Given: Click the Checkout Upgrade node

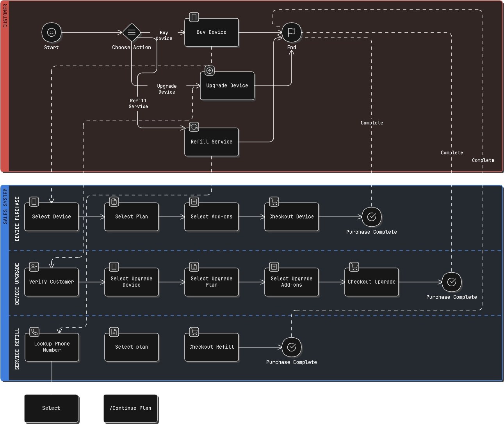Looking at the screenshot, I should (372, 282).
